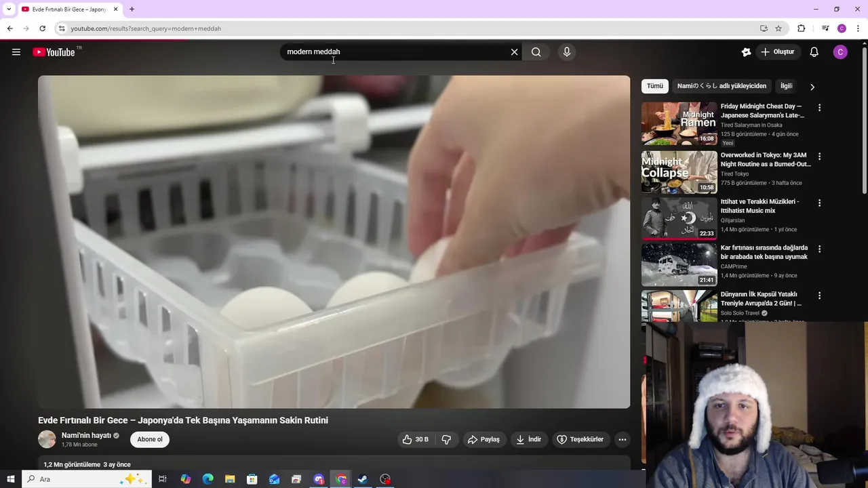
Task: Reload the page in Chrome
Action: (42, 28)
